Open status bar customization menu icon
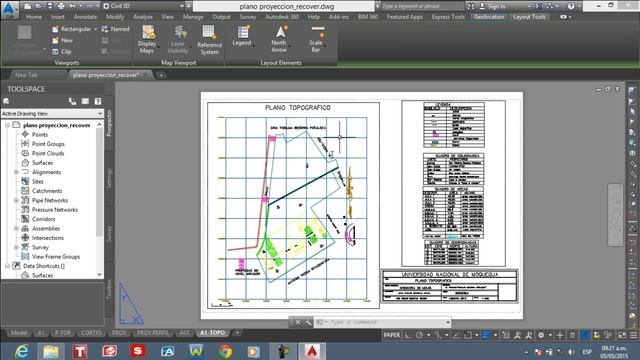Viewport: 640px width, 360px height. point(633,335)
